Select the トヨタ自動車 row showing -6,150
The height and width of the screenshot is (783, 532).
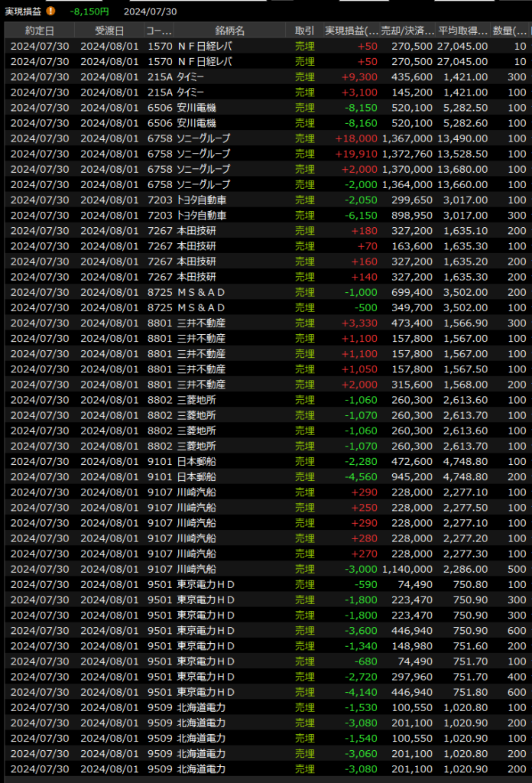266,216
